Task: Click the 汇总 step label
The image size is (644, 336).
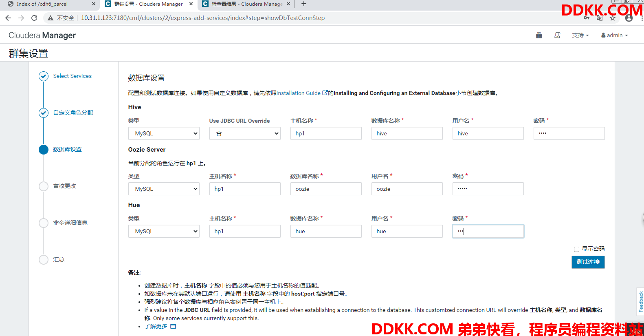Action: pyautogui.click(x=59, y=260)
